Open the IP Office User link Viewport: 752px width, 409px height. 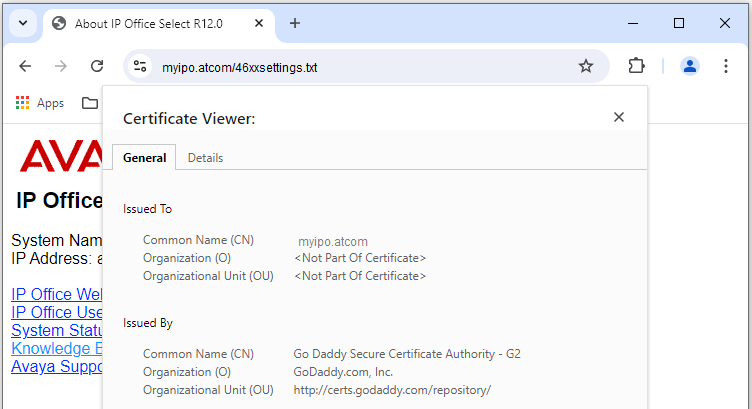[x=57, y=313]
